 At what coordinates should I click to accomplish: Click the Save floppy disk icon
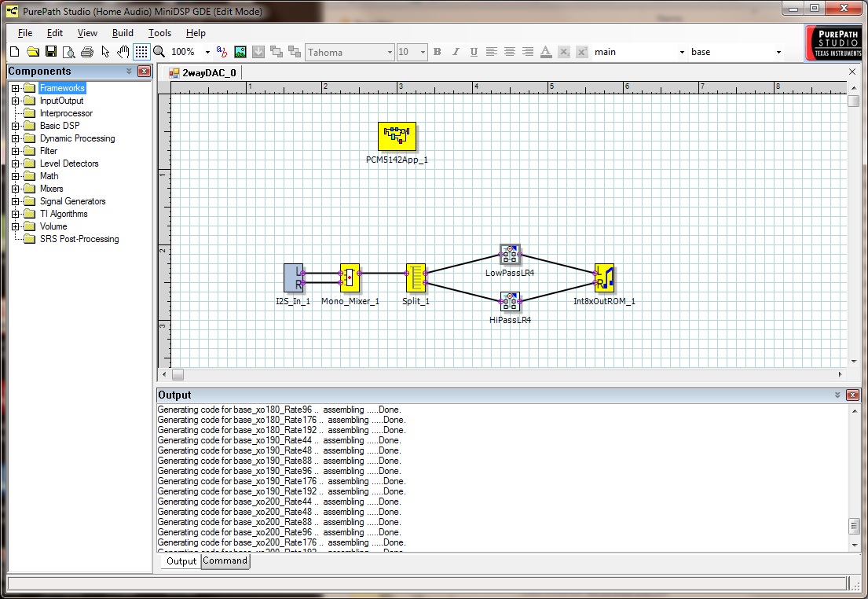point(51,52)
